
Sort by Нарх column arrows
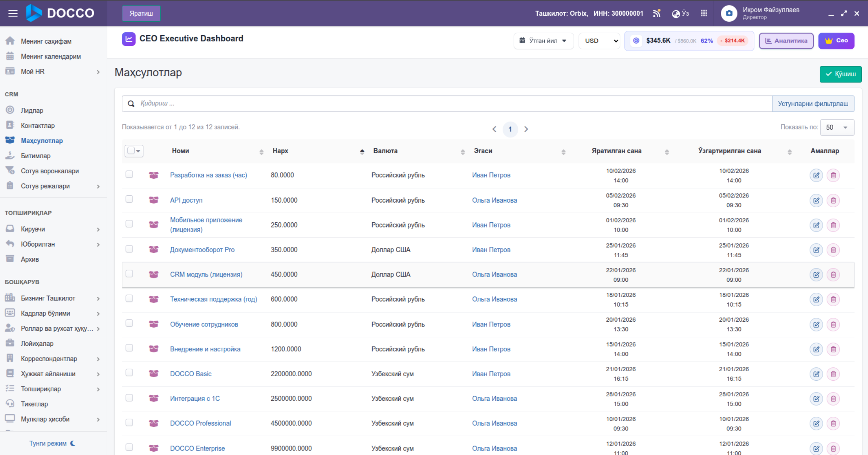tap(362, 152)
